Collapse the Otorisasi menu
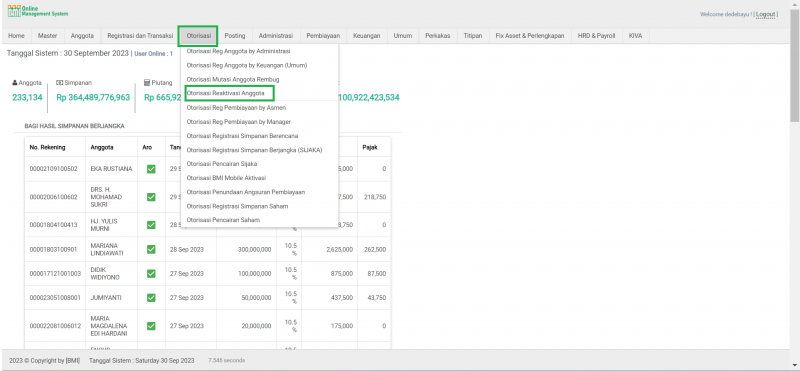This screenshot has width=800, height=371. pos(197,36)
